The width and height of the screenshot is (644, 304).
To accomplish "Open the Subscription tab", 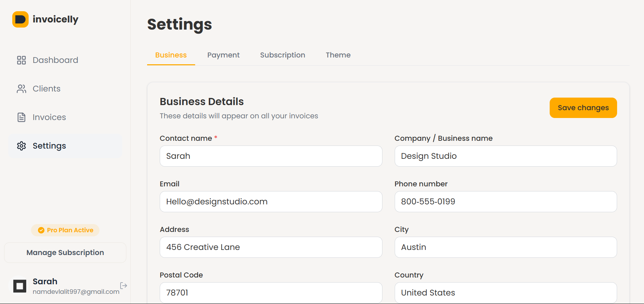I will click(282, 55).
